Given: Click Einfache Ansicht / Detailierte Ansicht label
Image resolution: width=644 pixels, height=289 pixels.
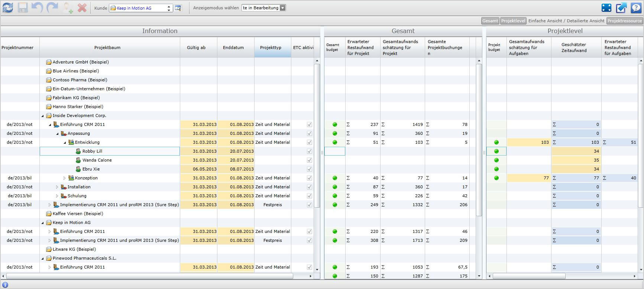Looking at the screenshot, I should (566, 21).
